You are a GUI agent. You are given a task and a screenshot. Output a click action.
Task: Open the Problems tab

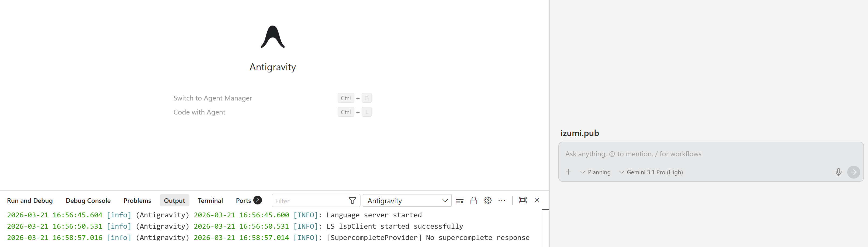tap(137, 200)
